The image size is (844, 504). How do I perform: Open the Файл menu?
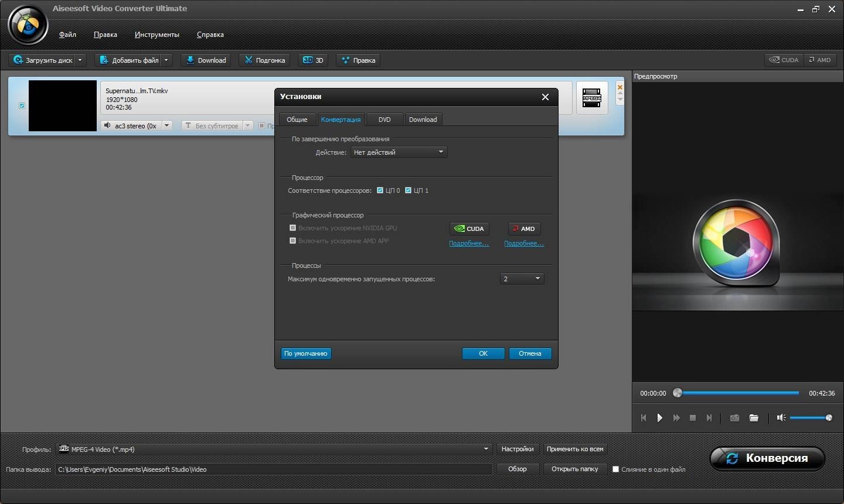pos(67,35)
